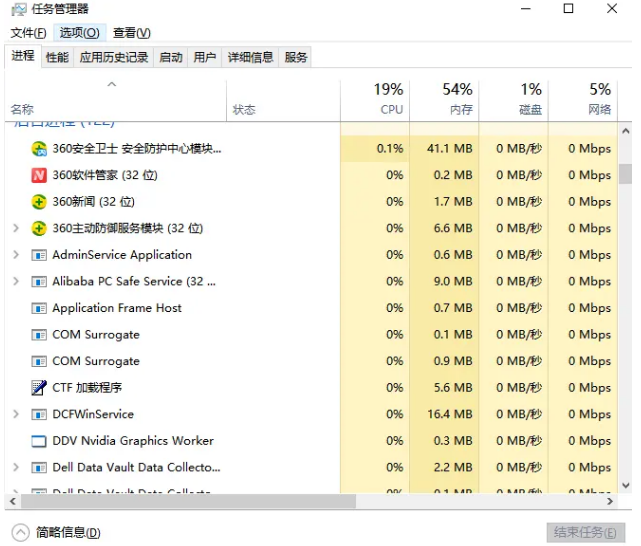Sort by the CPU 19% column header
The width and height of the screenshot is (641, 546).
click(375, 101)
